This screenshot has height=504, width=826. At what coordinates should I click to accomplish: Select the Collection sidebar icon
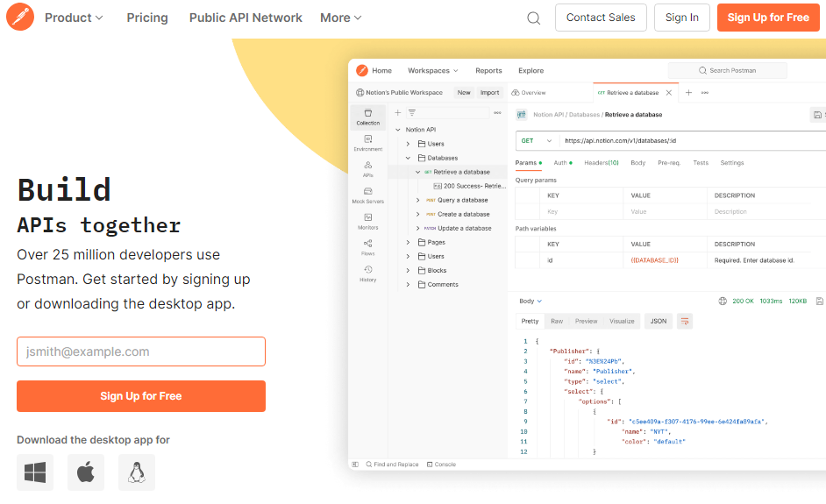(x=367, y=117)
